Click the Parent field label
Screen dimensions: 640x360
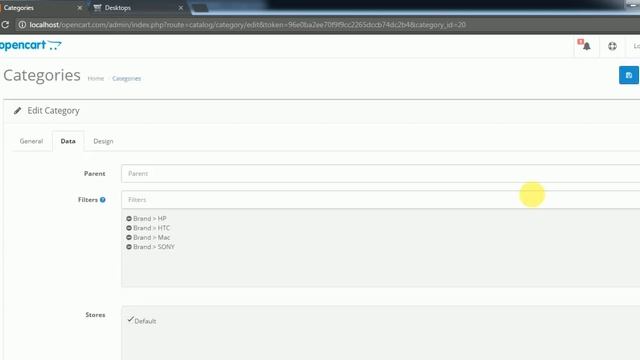click(x=95, y=173)
